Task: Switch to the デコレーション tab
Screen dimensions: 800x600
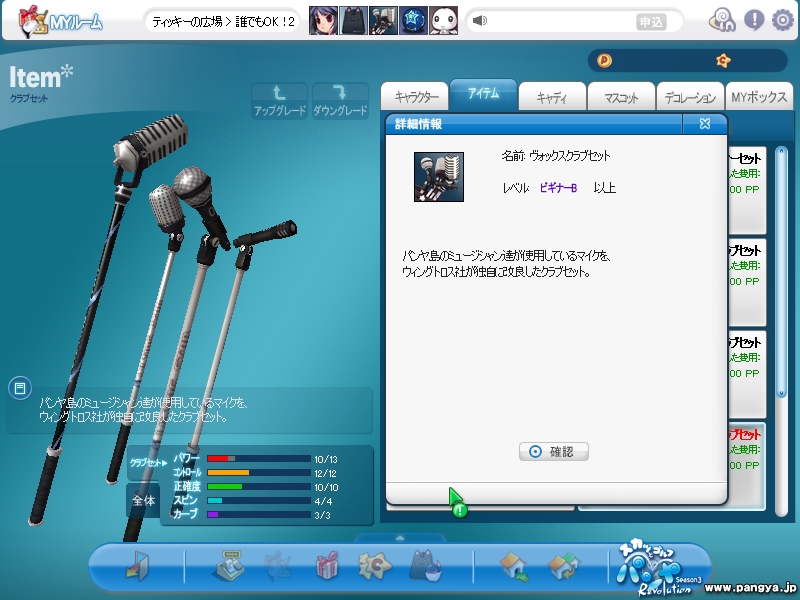Action: tap(690, 96)
